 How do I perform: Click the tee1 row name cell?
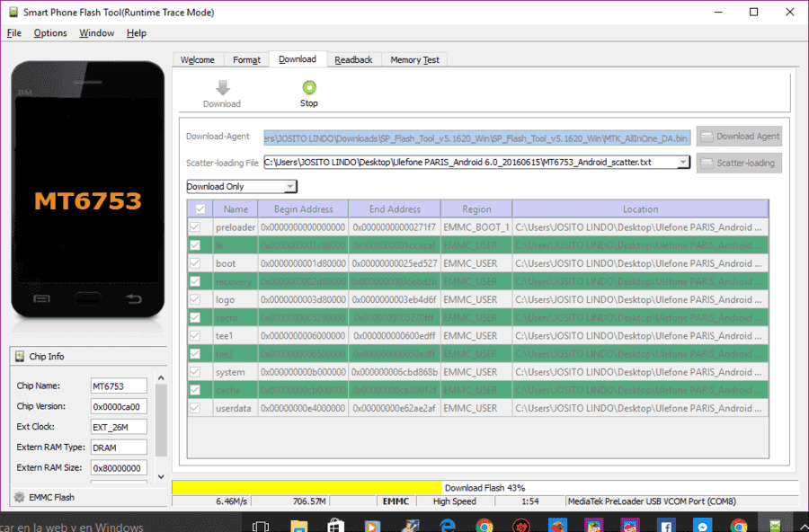(236, 335)
